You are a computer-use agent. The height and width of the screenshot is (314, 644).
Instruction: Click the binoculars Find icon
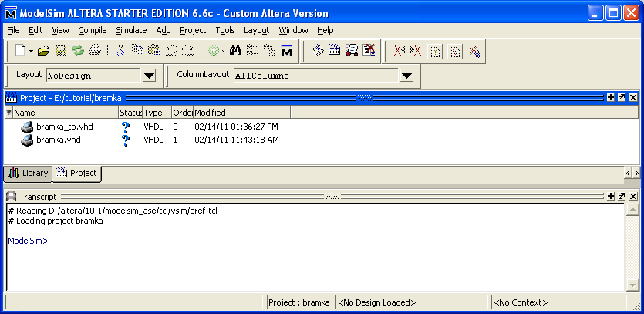click(x=235, y=51)
